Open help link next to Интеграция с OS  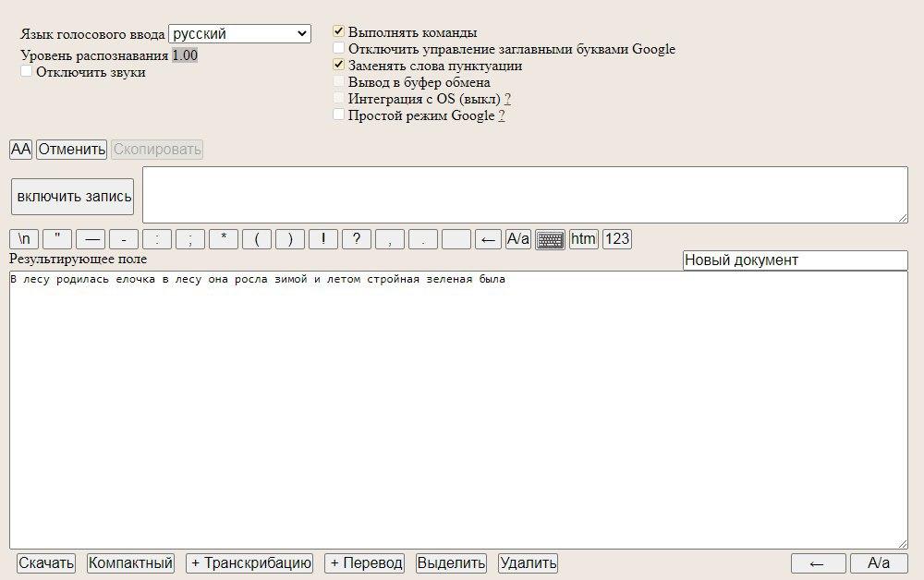(508, 99)
